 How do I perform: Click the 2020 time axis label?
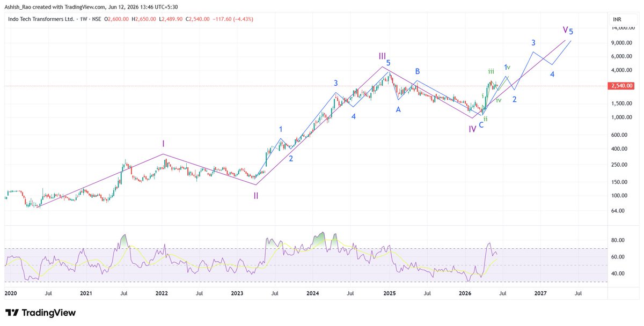10,293
